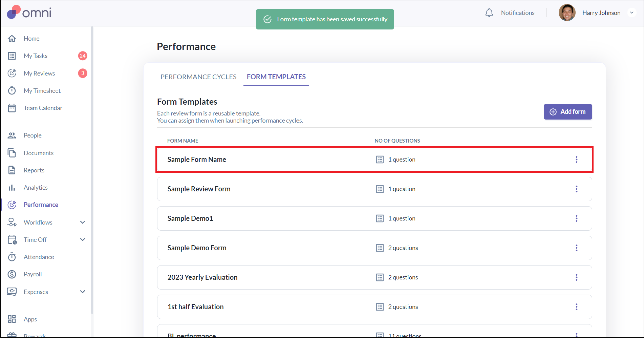Click the Payroll dollar icon

(12, 274)
